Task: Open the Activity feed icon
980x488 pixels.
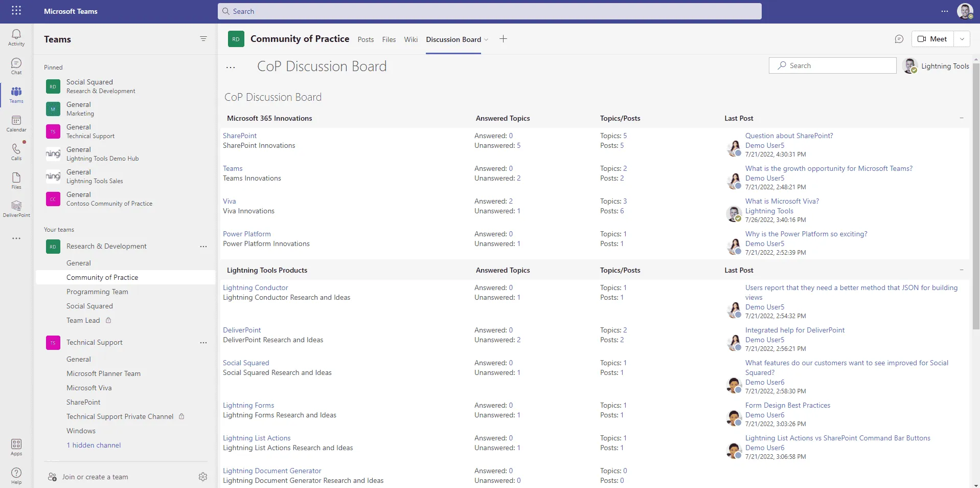Action: (x=16, y=36)
